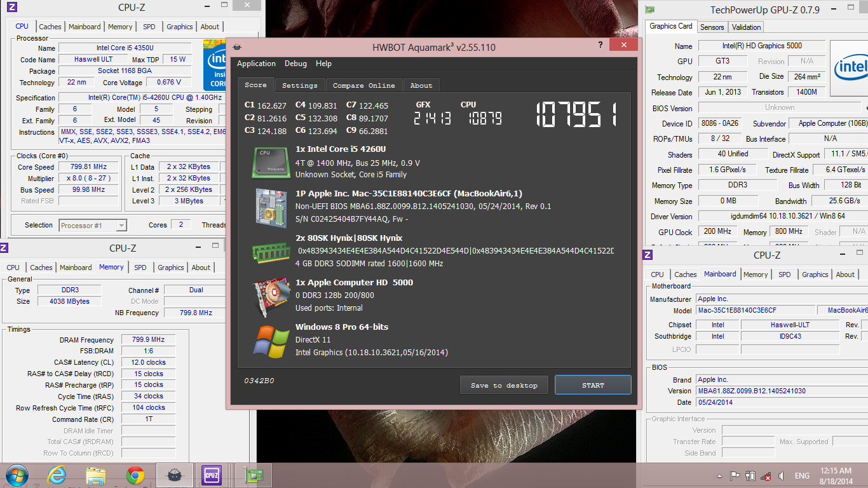Switch to CPU-Z via taskbar icon

pos(211,475)
